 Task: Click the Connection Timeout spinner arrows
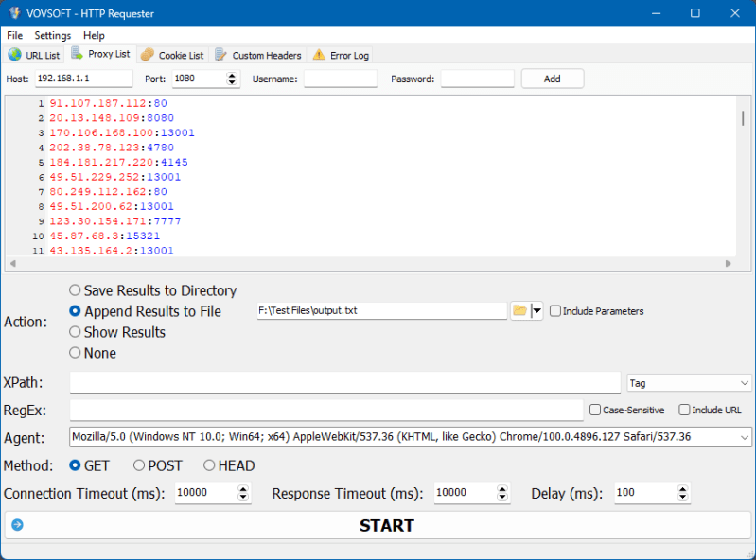click(243, 493)
